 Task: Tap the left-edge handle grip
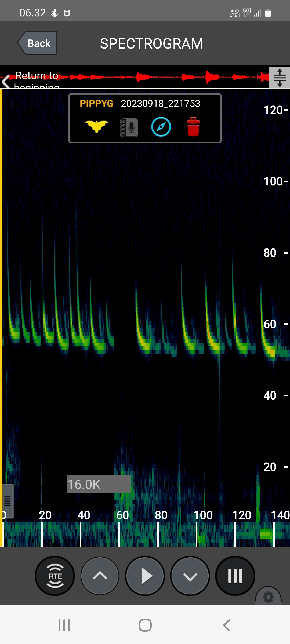[x=8, y=501]
